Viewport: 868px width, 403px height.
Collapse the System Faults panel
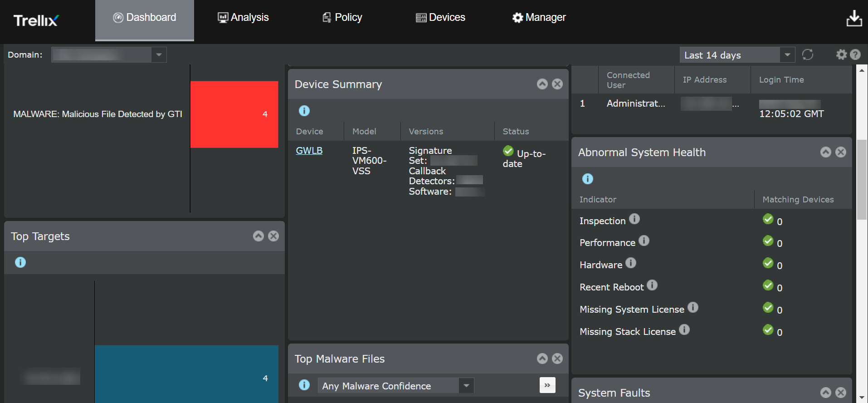[x=826, y=393]
